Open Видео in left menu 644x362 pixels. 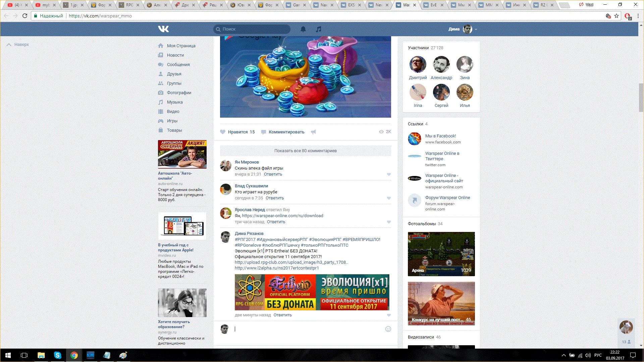pos(173,112)
